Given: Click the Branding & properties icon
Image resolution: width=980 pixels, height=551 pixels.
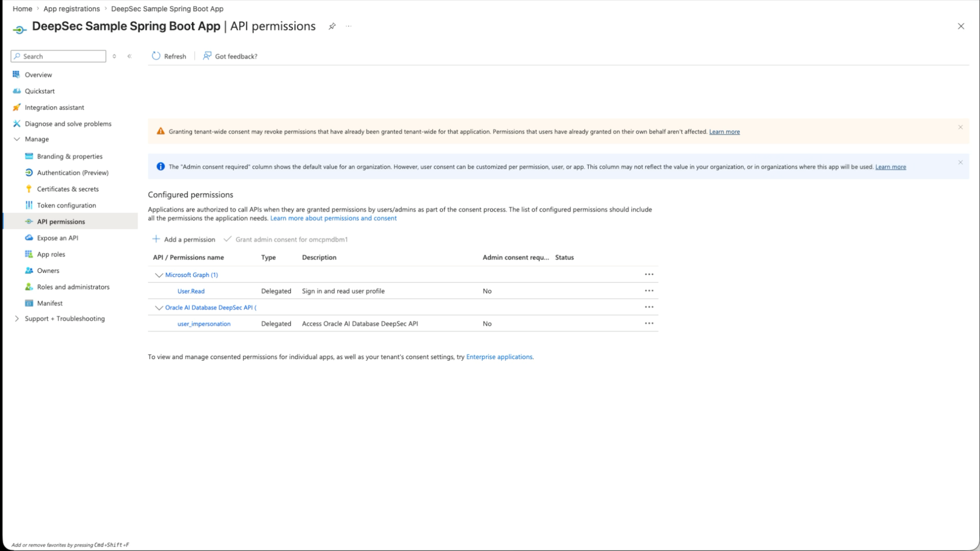Looking at the screenshot, I should click(29, 156).
